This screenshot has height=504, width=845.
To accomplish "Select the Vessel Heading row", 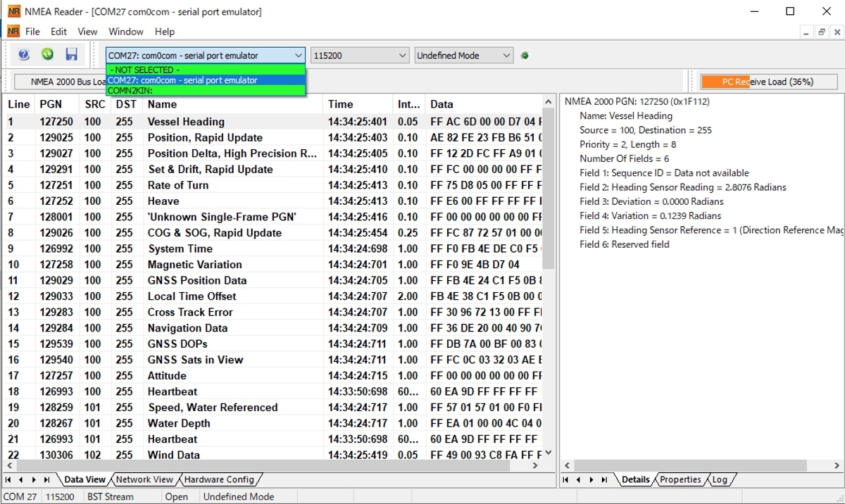I will [273, 122].
